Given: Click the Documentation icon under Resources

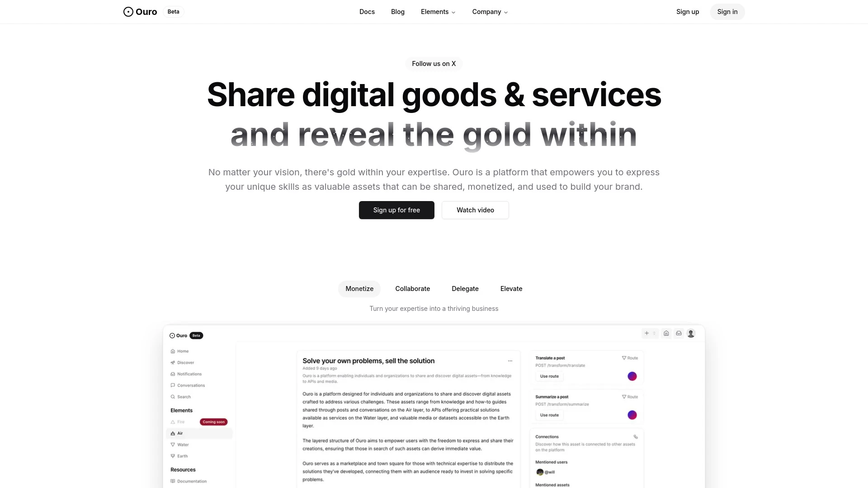Looking at the screenshot, I should pyautogui.click(x=173, y=481).
